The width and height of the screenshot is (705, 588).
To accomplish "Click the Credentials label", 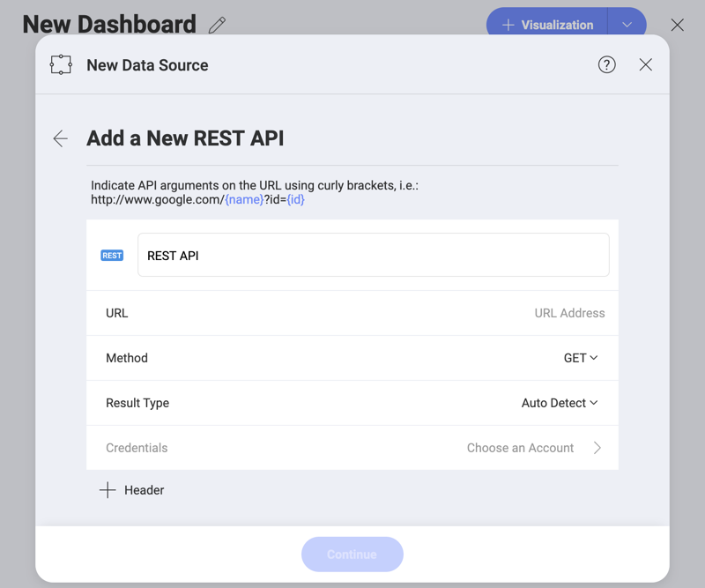I will 137,448.
